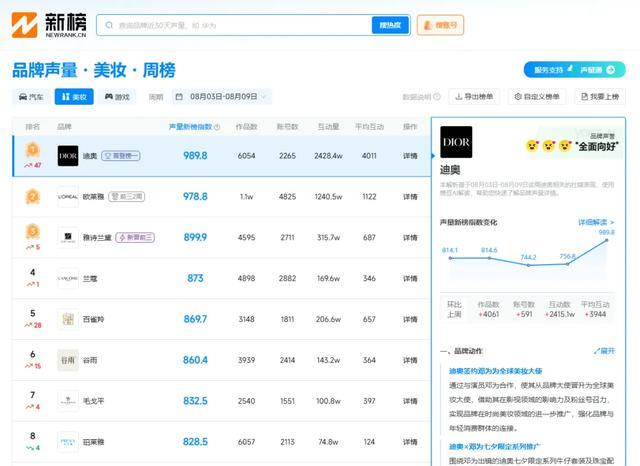640x466 pixels.
Task: Open the 08月03日-08月09日 date range dropdown
Action: (221, 97)
